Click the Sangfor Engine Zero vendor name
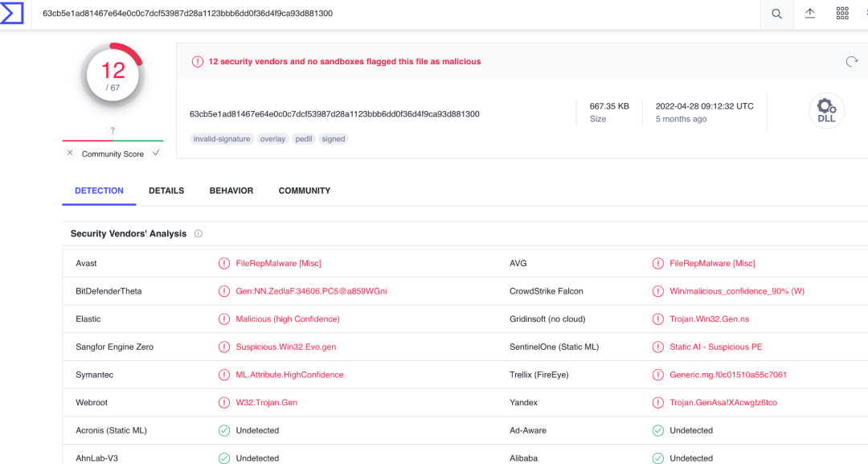 [x=115, y=347]
